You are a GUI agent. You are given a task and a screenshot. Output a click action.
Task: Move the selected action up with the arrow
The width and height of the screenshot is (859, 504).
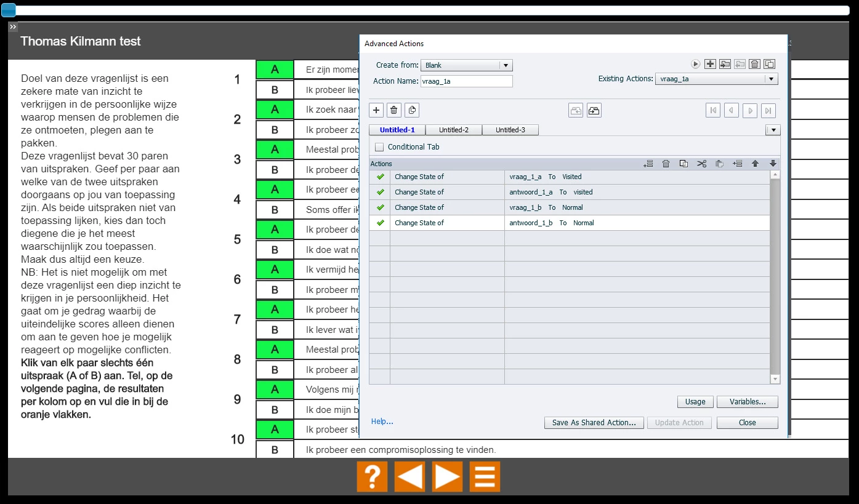pyautogui.click(x=755, y=164)
